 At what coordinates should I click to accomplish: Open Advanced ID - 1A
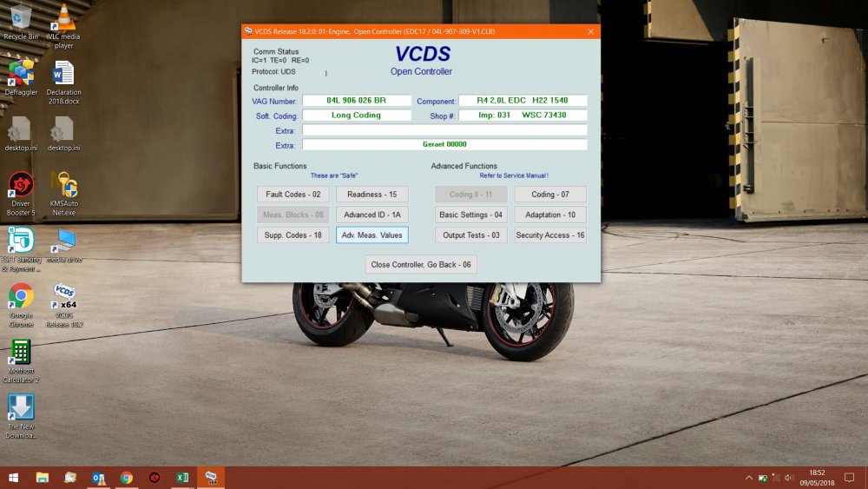(372, 215)
